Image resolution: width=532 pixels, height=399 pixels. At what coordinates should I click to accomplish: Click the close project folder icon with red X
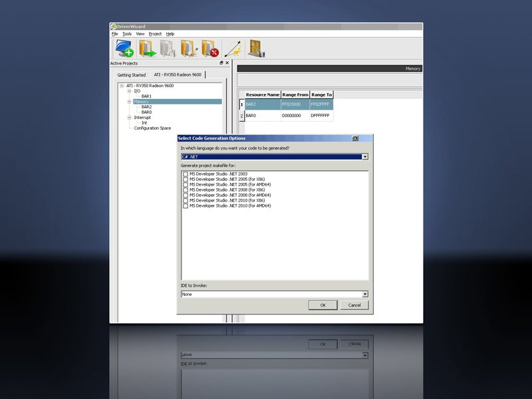pos(210,48)
